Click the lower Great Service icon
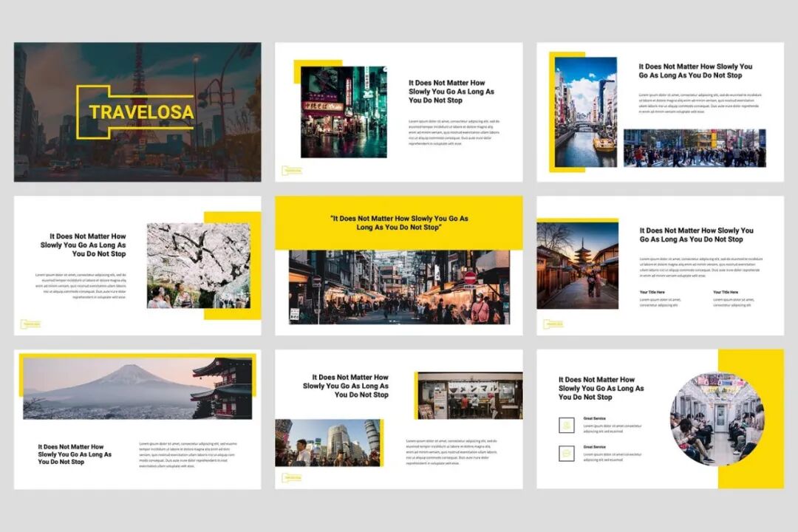The width and height of the screenshot is (798, 532). (567, 453)
